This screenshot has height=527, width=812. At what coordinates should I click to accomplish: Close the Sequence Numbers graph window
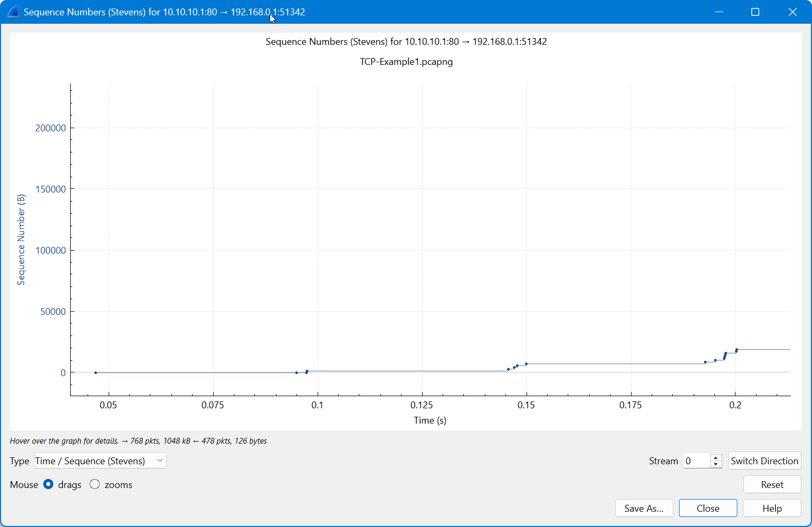(708, 508)
